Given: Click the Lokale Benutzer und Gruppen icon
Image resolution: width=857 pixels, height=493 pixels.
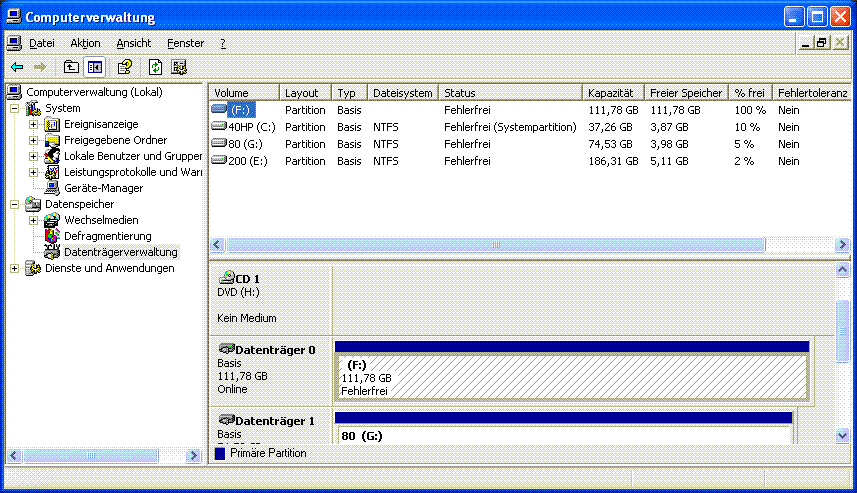Looking at the screenshot, I should point(52,156).
